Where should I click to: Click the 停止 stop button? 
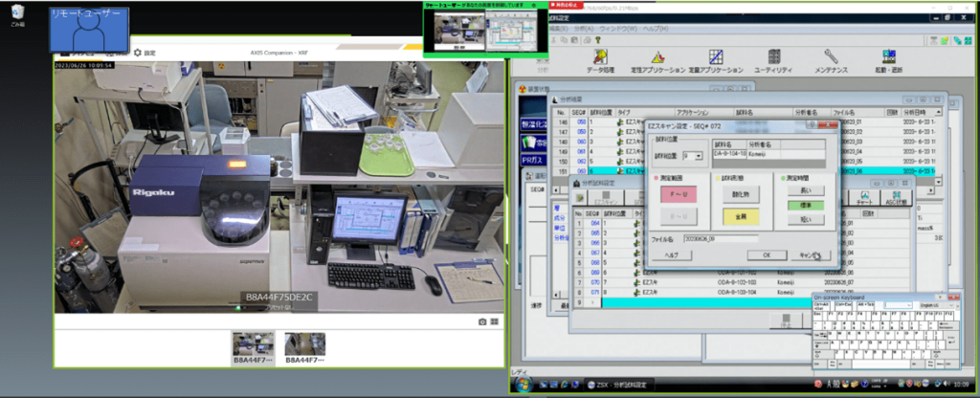pyautogui.click(x=789, y=321)
